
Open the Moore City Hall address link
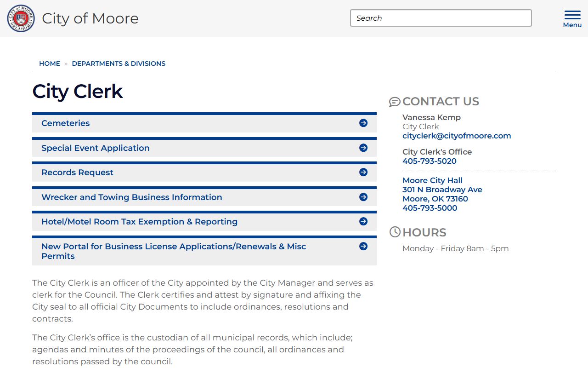pos(442,190)
